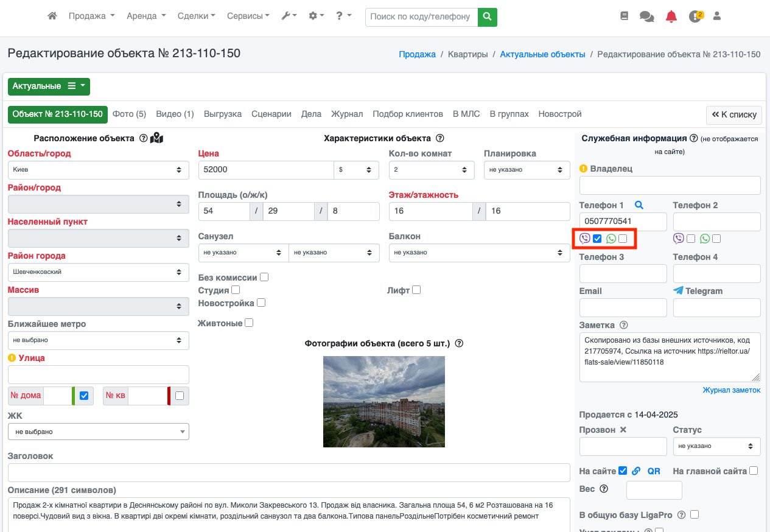The image size is (770, 532).
Task: Open the user profile icon
Action: pos(716,16)
